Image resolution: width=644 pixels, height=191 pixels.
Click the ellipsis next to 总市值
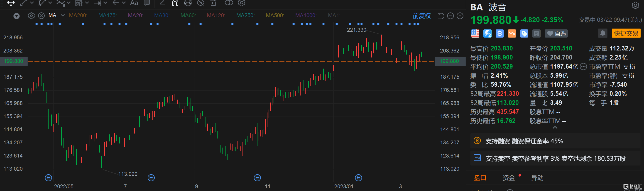tap(583, 67)
